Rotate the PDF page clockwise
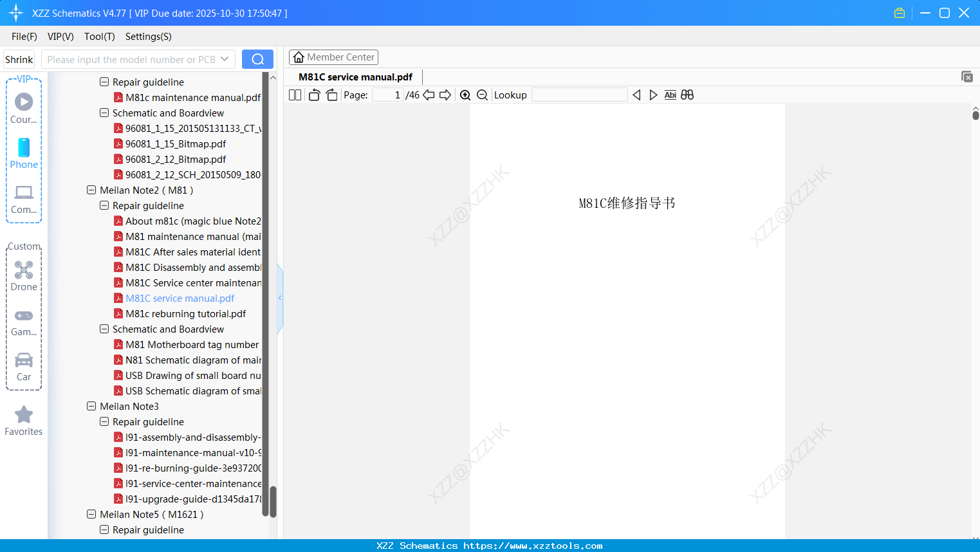 331,95
